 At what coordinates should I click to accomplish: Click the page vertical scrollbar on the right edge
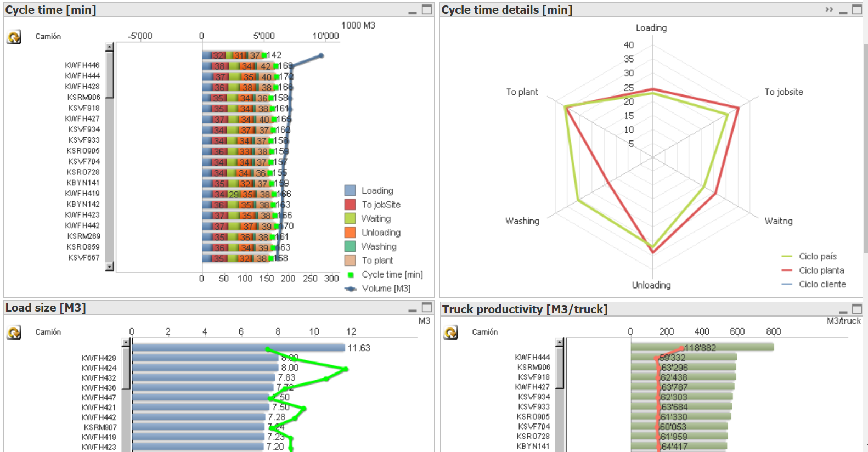[x=865, y=148]
